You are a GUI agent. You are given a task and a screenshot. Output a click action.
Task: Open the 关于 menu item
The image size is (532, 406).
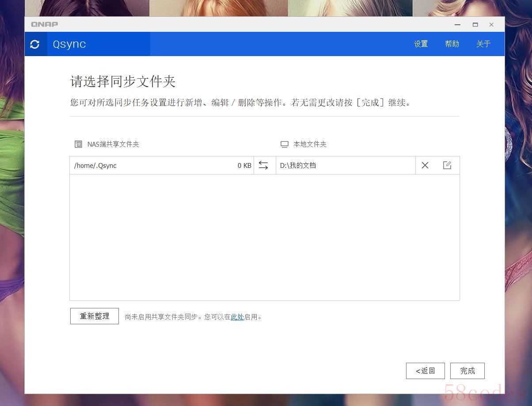(483, 44)
